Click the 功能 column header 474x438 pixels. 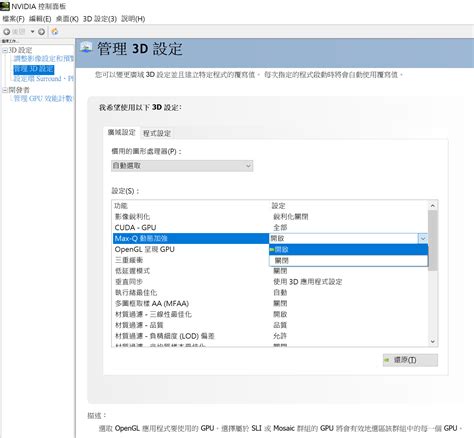pos(121,206)
